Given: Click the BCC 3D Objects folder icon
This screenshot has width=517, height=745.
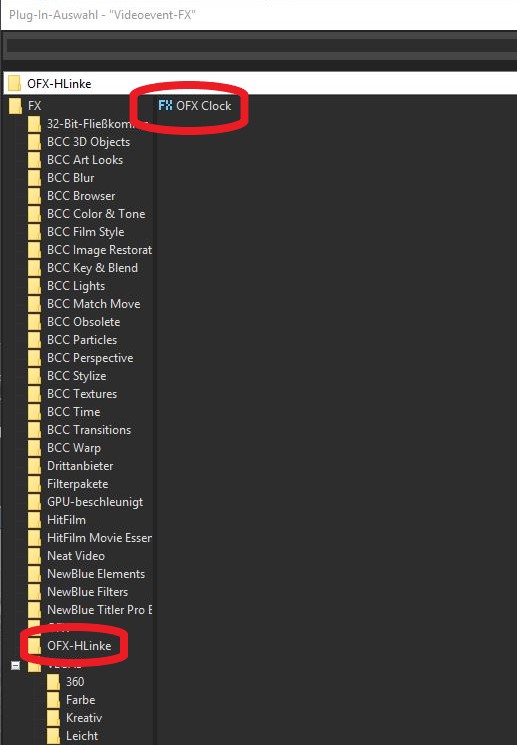Looking at the screenshot, I should pos(35,142).
